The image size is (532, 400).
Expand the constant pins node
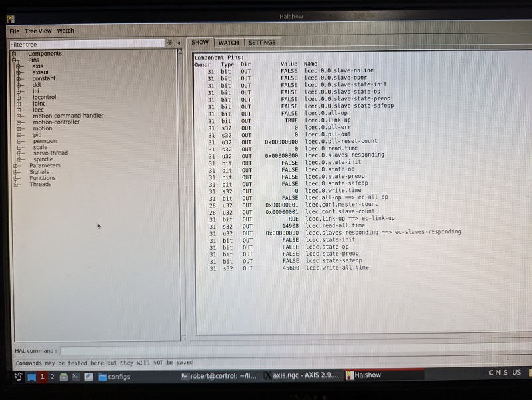pos(19,79)
